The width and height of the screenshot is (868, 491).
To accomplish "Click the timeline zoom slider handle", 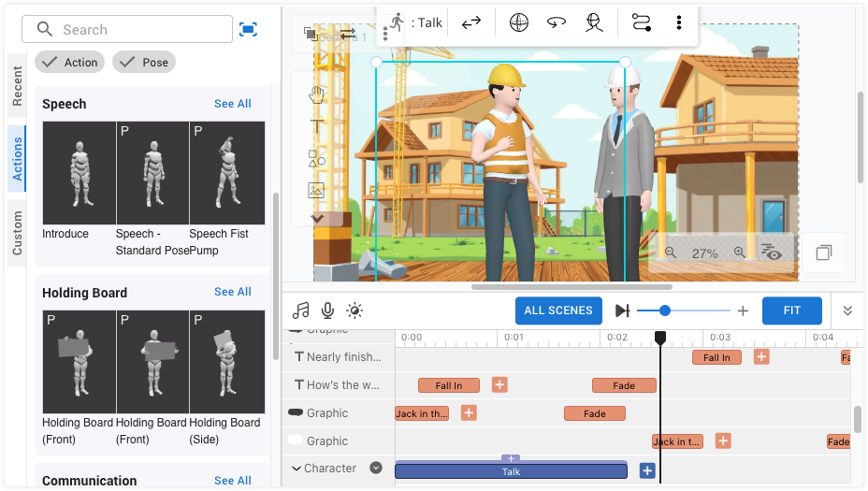I will (x=665, y=310).
